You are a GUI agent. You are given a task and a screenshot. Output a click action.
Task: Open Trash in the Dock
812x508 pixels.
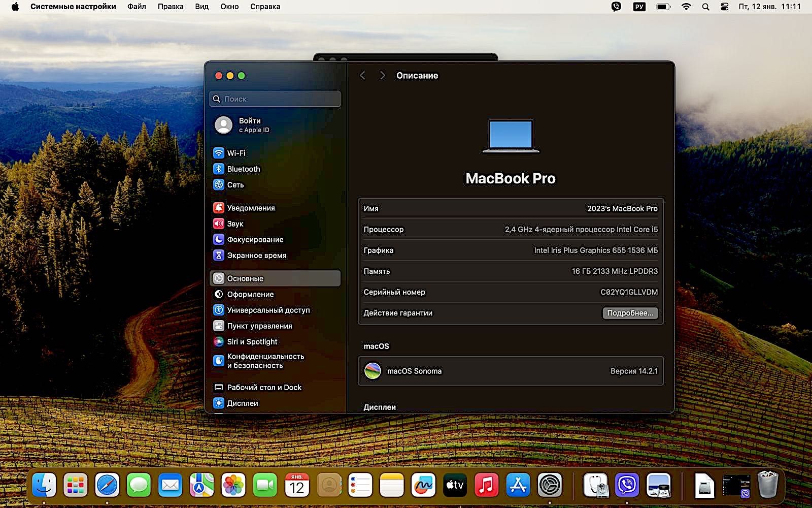pos(768,485)
